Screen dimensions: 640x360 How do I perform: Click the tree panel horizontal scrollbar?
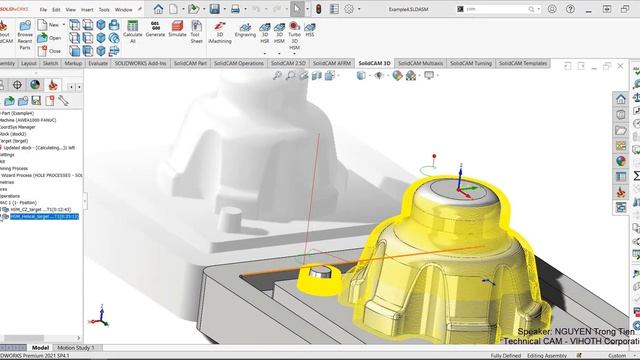[24, 338]
